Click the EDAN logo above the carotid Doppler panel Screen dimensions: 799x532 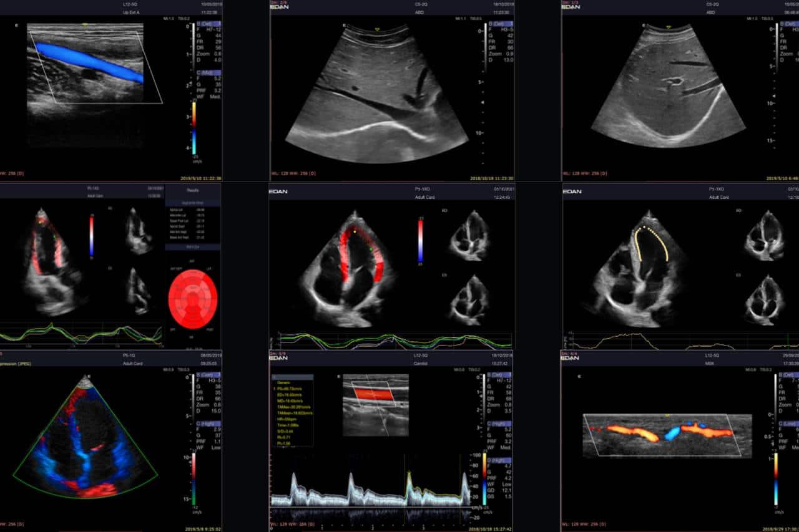coord(278,357)
